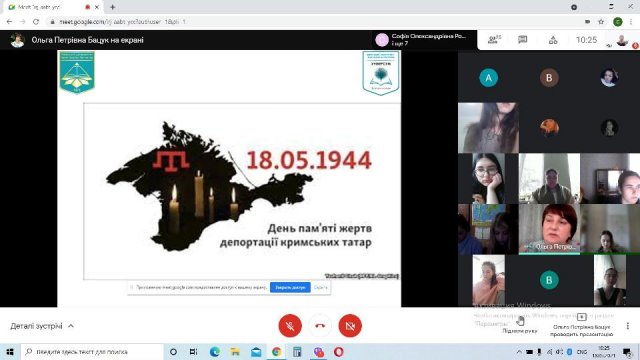Toggle the muted microphone button
Screen dimensions: 640x360
coord(290,326)
